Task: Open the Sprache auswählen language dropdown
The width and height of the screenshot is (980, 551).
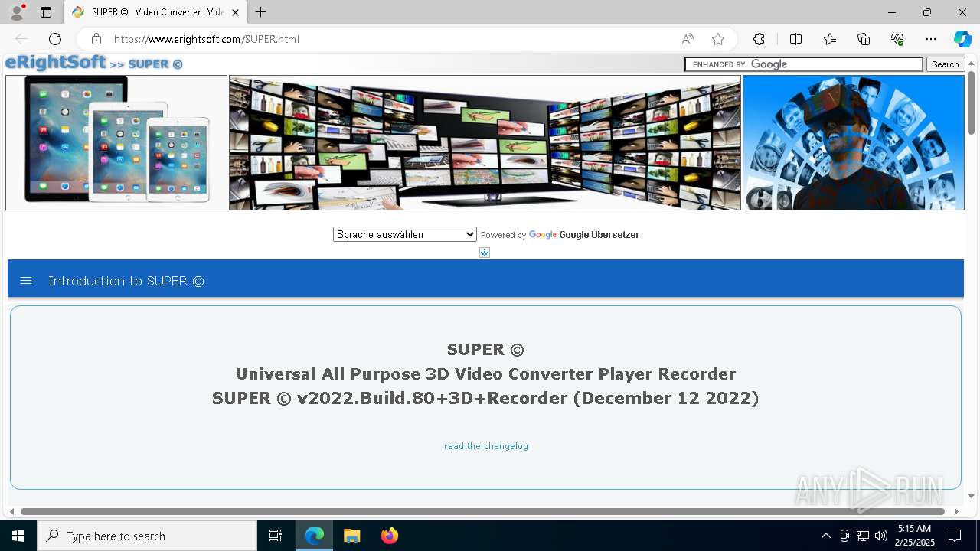Action: [405, 234]
